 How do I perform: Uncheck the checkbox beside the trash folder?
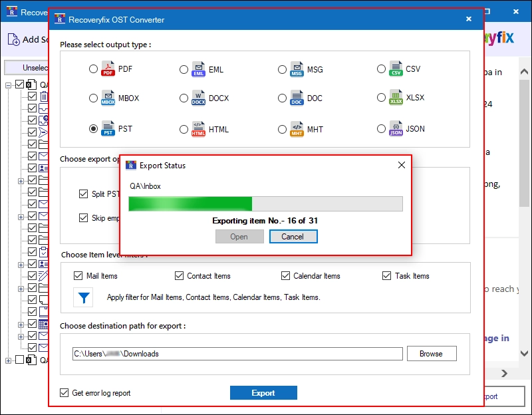tap(32, 96)
